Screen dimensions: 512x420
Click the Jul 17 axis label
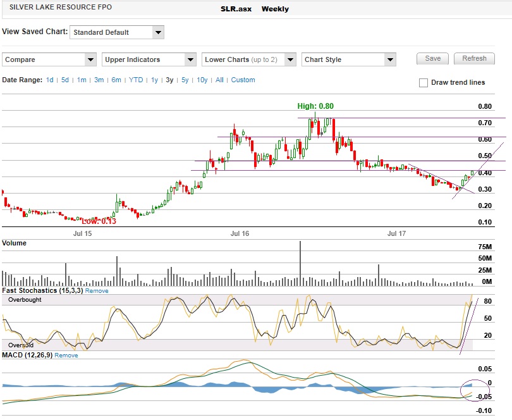pos(396,233)
